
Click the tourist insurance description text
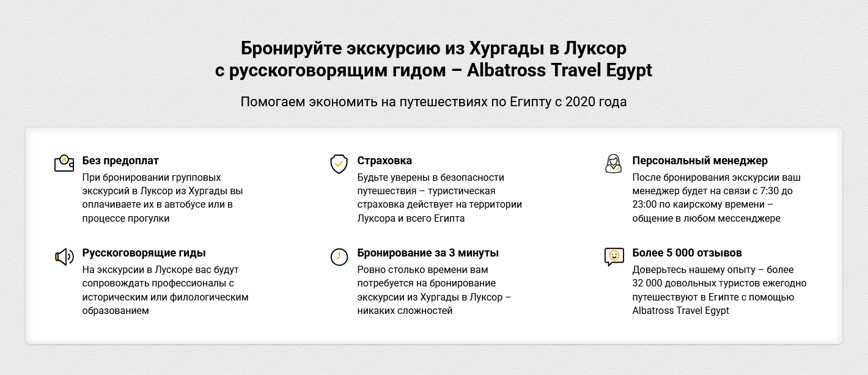click(439, 198)
